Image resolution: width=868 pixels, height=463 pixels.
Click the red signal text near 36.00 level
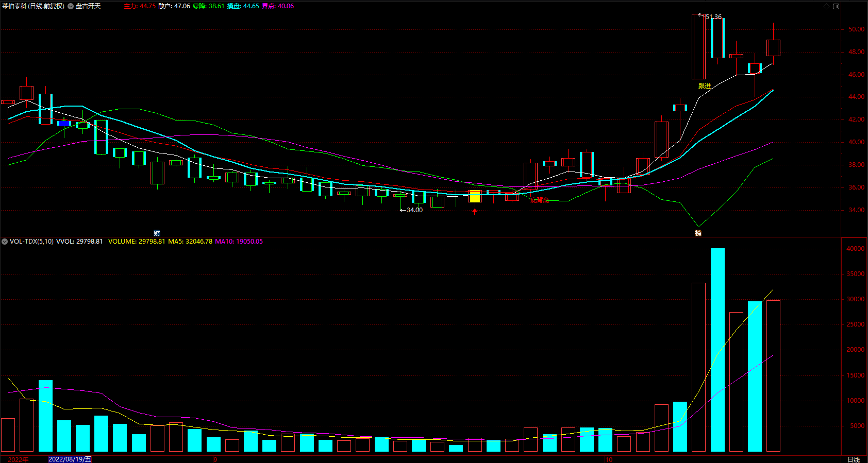tap(540, 200)
